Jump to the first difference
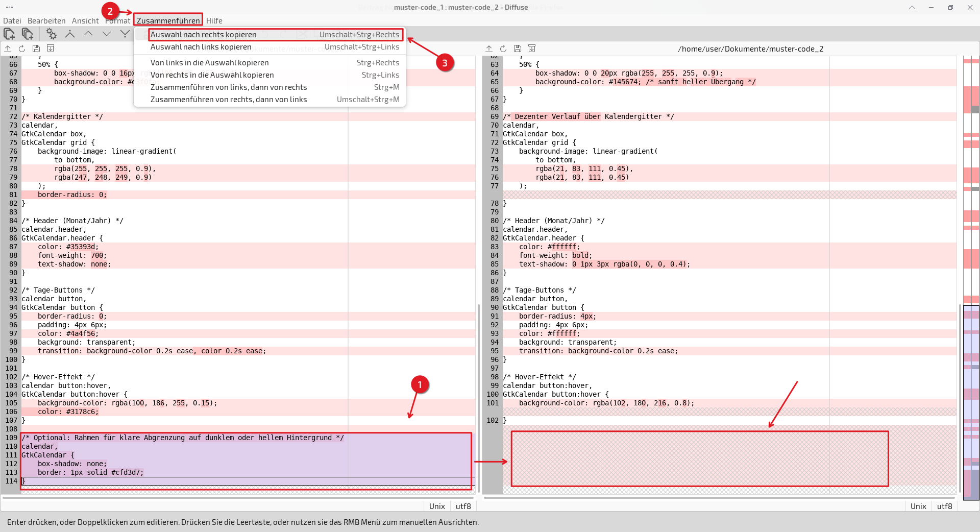The width and height of the screenshot is (980, 532). pyautogui.click(x=70, y=34)
